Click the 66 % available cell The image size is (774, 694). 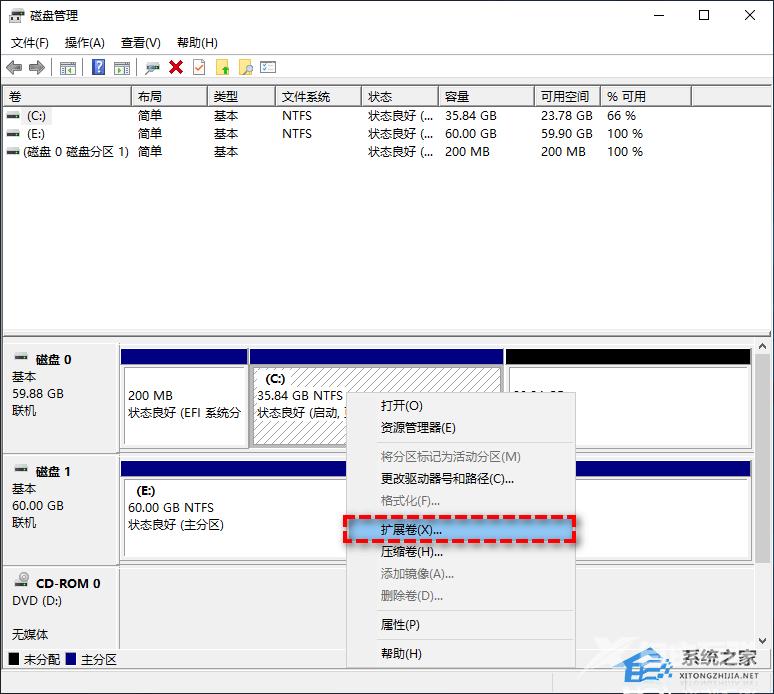621,116
